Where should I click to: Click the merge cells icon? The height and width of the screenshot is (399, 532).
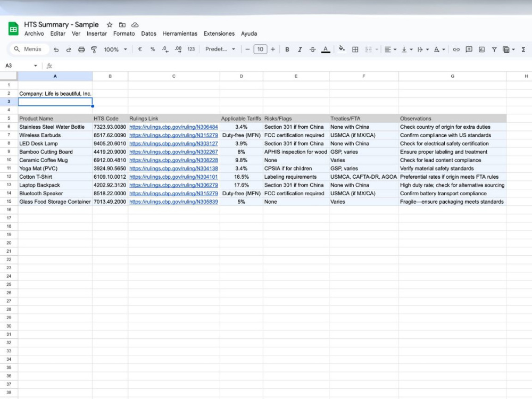coord(369,49)
